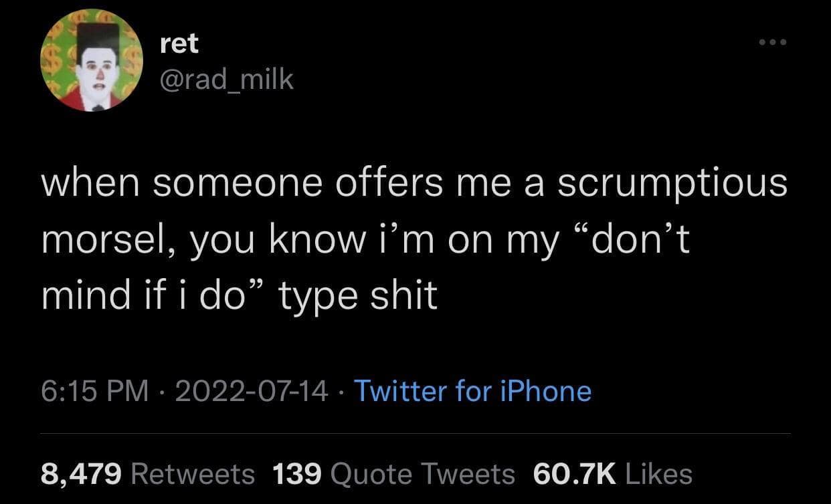This screenshot has width=831, height=504.
Task: Open the Quote Tweets list
Action: point(423,474)
